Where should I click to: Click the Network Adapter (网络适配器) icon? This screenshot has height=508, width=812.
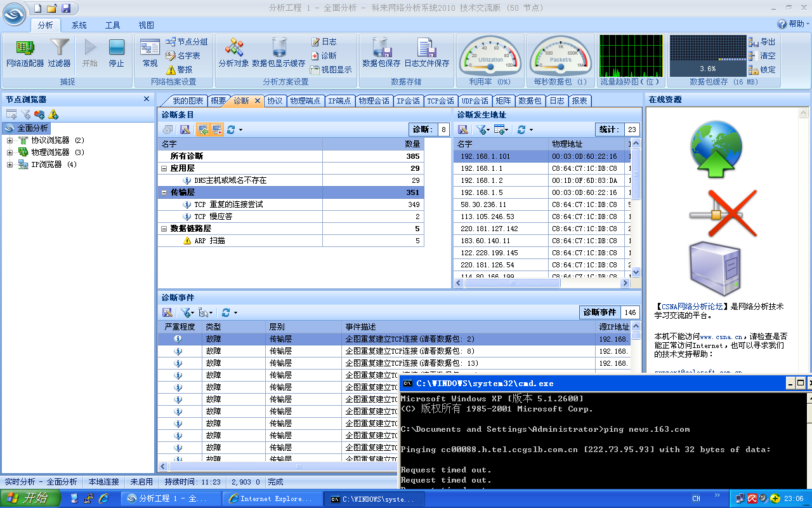pyautogui.click(x=25, y=52)
